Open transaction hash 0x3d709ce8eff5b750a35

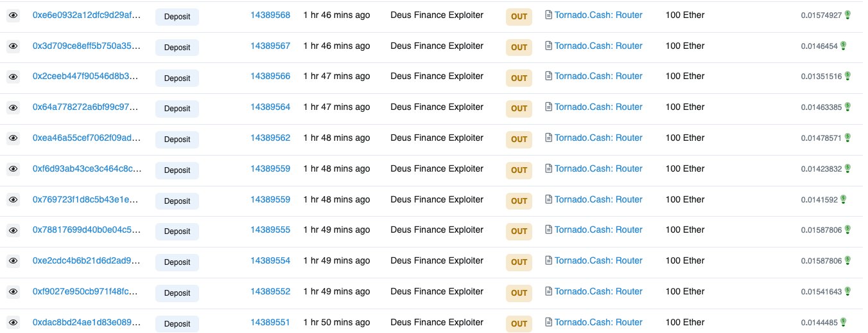(85, 46)
